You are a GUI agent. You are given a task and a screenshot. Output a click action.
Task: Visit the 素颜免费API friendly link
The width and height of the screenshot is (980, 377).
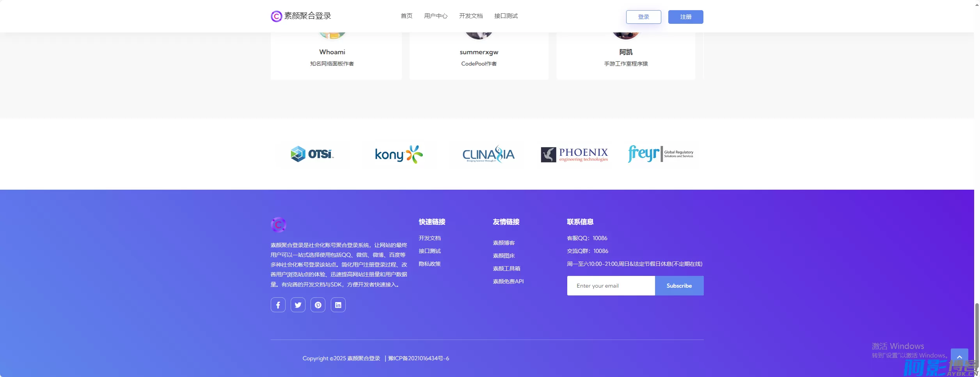tap(508, 281)
